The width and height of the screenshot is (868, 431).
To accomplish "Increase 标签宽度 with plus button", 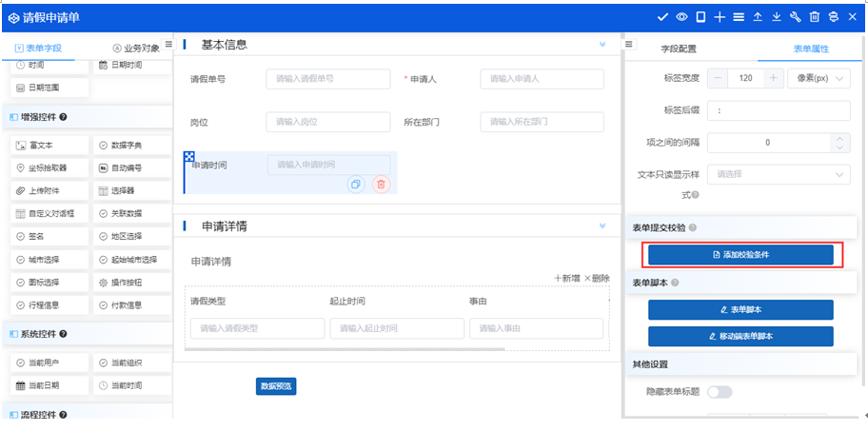I will (774, 78).
